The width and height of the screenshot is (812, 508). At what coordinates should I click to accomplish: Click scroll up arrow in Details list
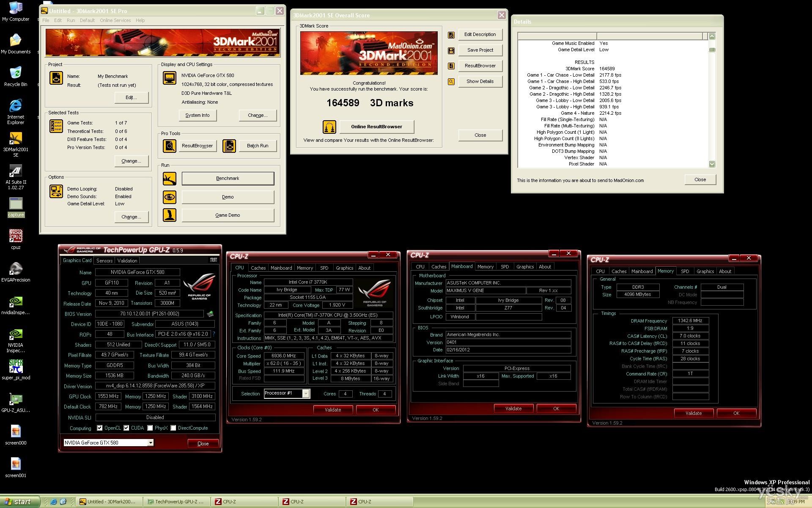[712, 36]
